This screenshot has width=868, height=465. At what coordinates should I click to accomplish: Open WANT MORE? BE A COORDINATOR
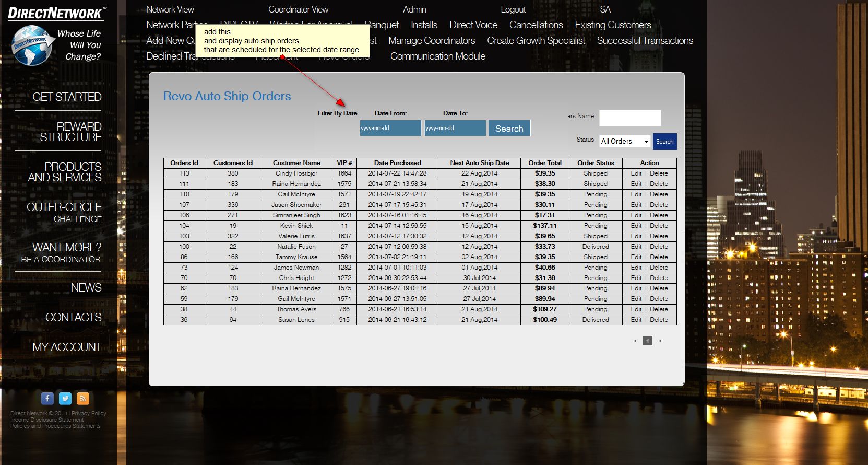pyautogui.click(x=61, y=252)
